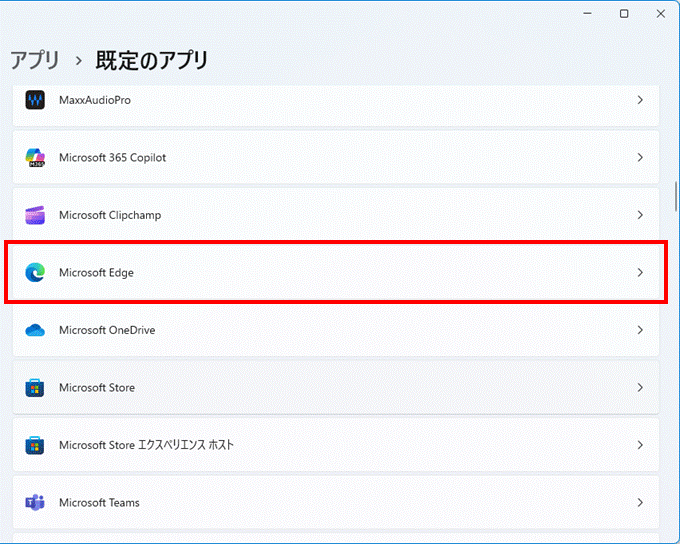This screenshot has width=680, height=544.
Task: Open Microsoft OneDrive row chevron
Action: (640, 330)
